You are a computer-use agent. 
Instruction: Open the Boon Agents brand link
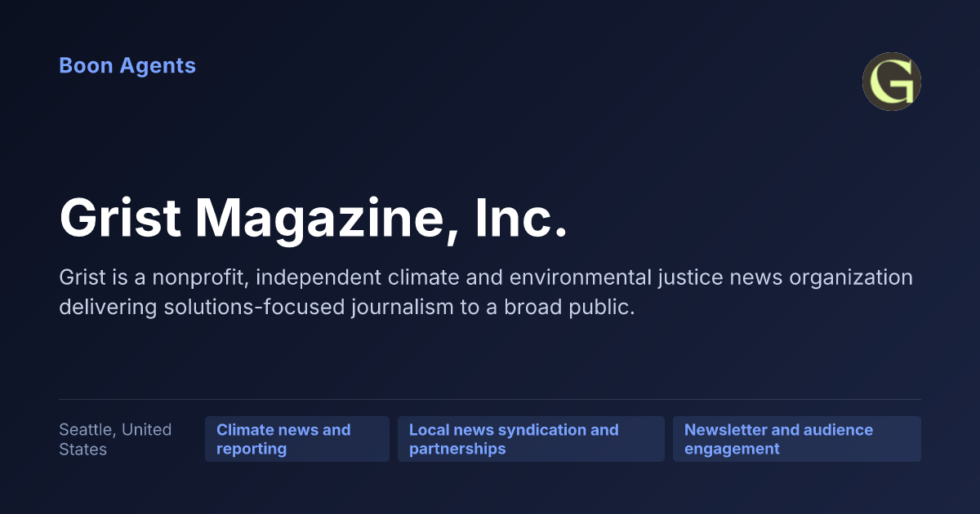[x=127, y=66]
